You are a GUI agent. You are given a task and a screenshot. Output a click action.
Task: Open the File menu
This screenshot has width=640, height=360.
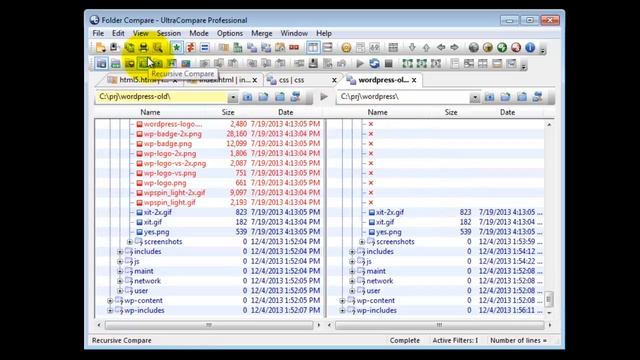98,33
